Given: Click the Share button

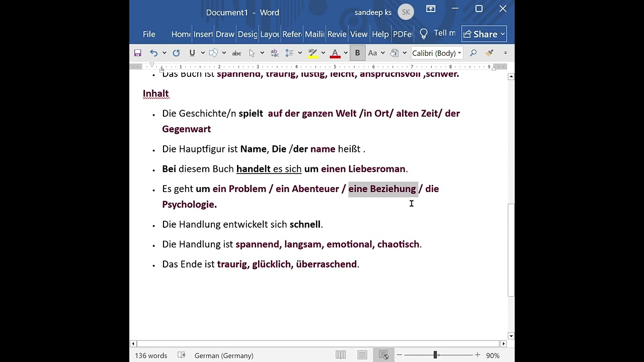Looking at the screenshot, I should pyautogui.click(x=484, y=34).
